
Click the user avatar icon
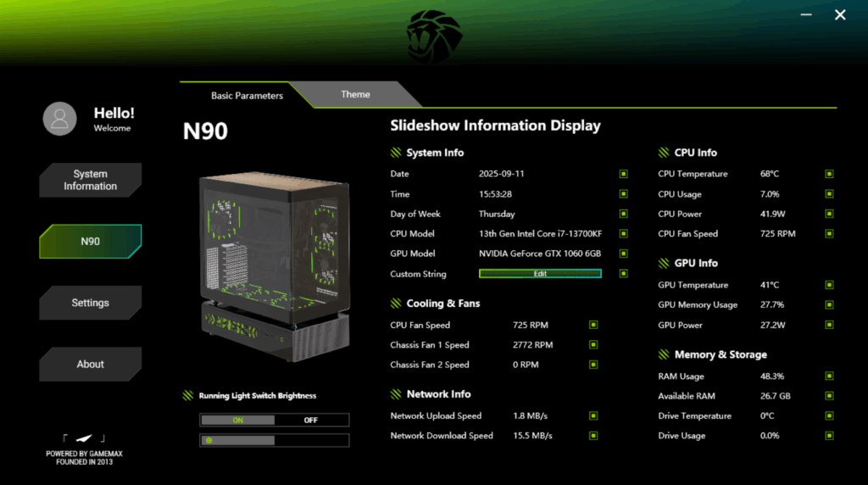tap(60, 119)
